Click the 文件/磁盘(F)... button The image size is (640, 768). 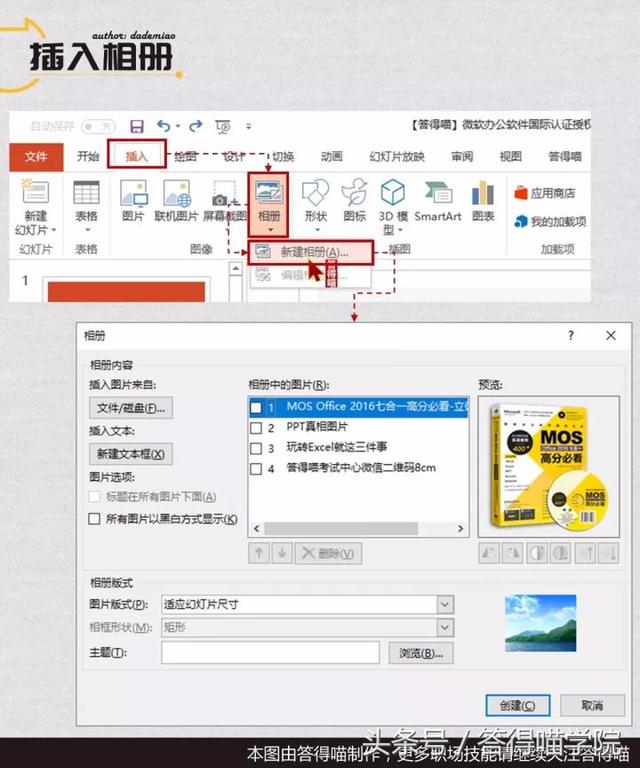(131, 408)
